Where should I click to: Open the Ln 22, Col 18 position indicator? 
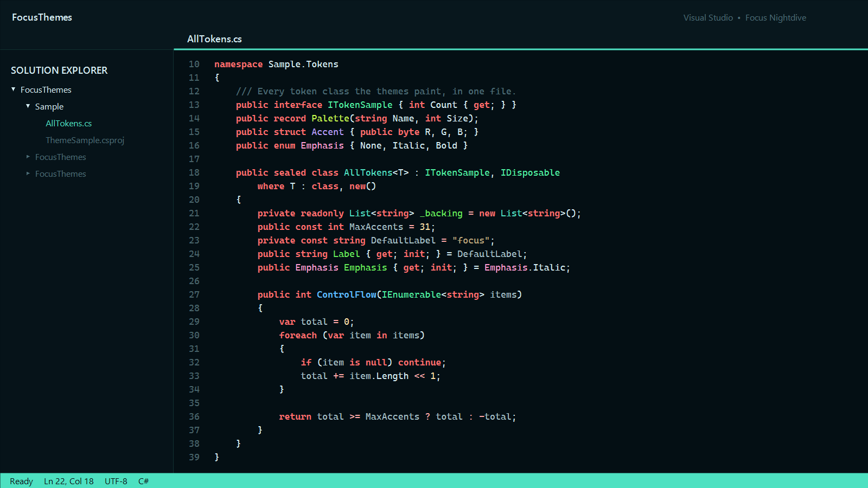pos(69,481)
